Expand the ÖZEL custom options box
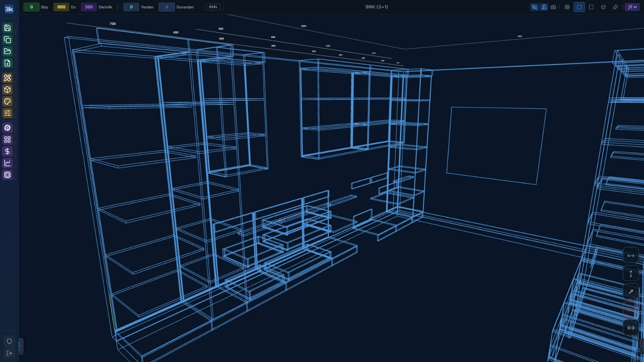The height and width of the screenshot is (362, 644). click(213, 7)
